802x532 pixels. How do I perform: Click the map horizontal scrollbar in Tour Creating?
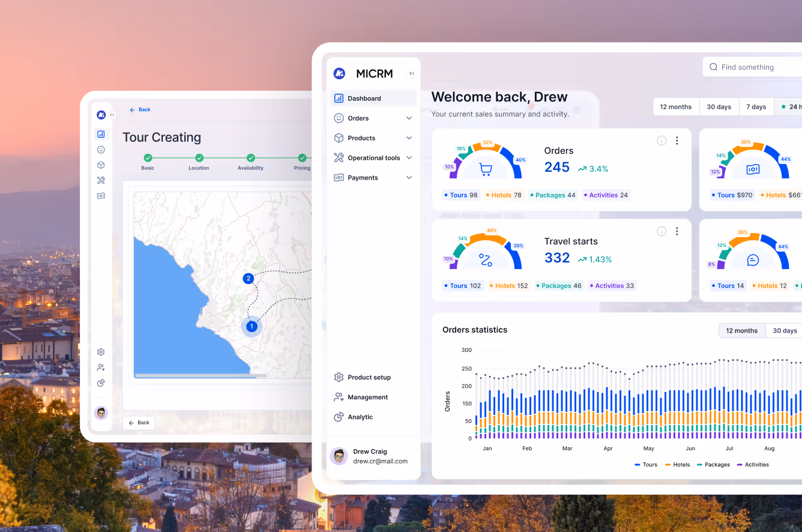click(x=201, y=376)
